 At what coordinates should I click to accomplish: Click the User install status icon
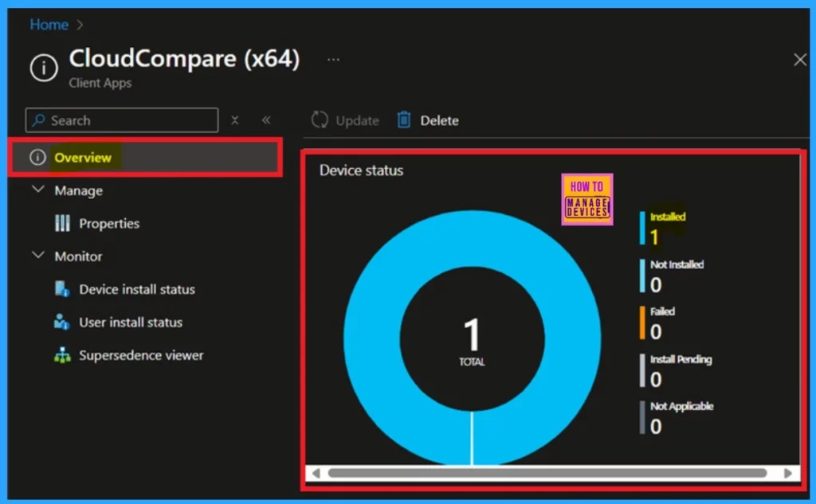[x=61, y=322]
